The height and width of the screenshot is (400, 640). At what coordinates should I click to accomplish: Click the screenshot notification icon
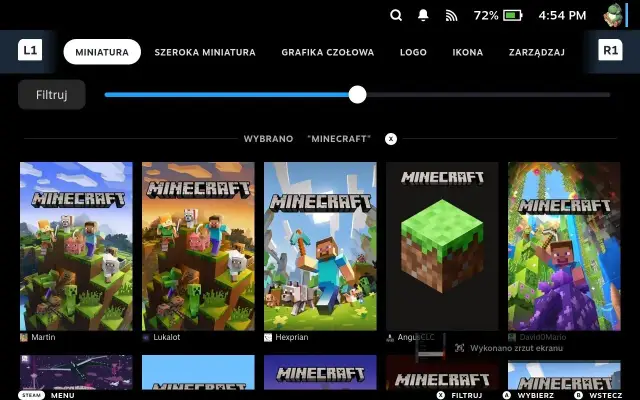click(460, 348)
